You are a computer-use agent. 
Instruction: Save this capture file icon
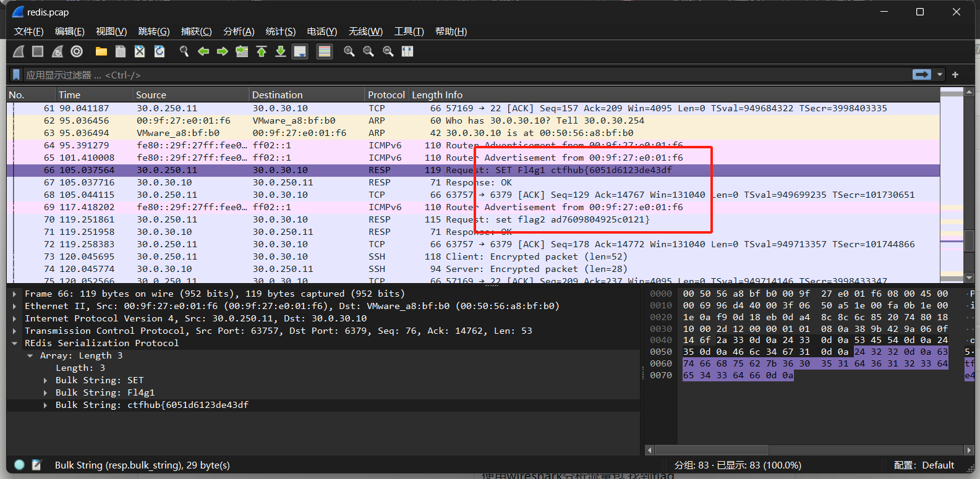[x=121, y=51]
